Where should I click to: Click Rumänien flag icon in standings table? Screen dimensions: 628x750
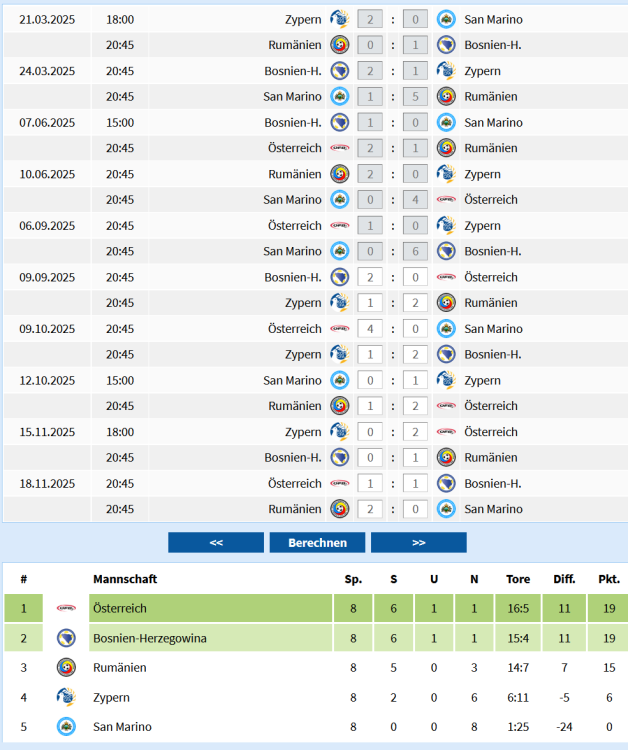(x=66, y=667)
